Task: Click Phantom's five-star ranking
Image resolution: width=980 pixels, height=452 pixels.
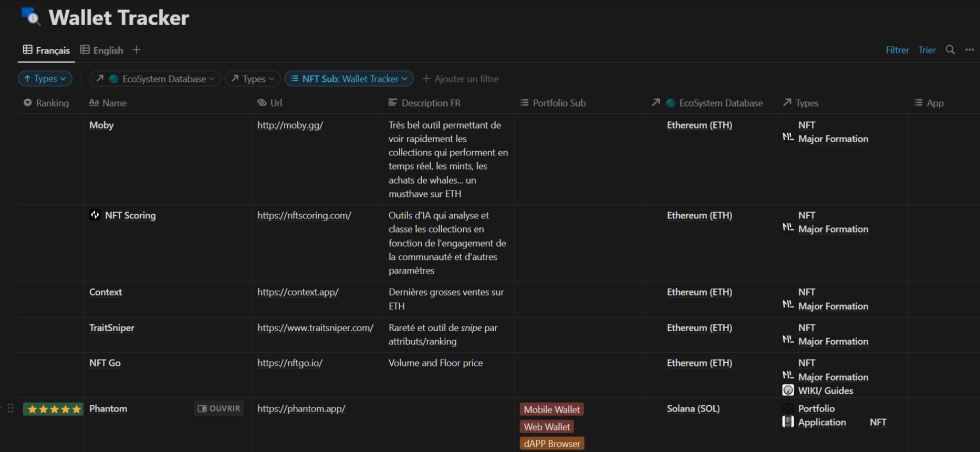Action: [54, 409]
